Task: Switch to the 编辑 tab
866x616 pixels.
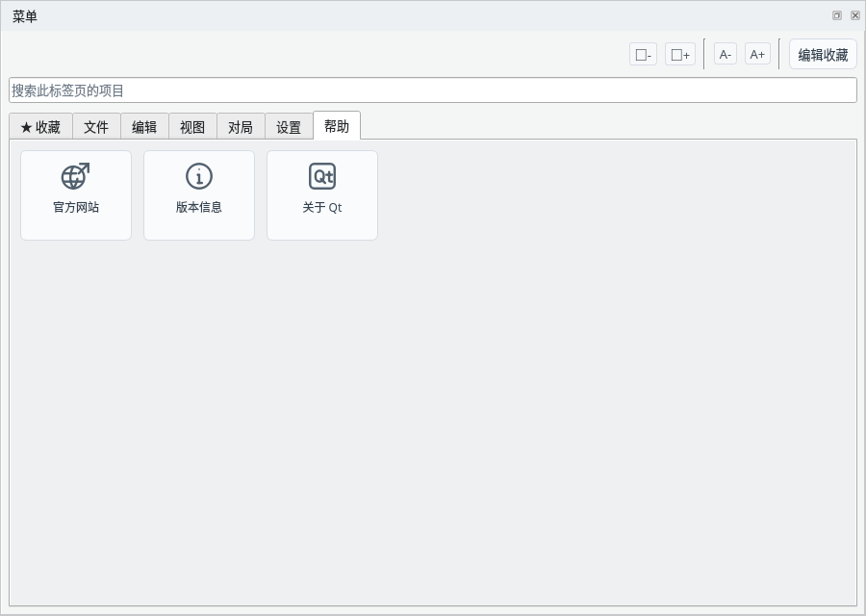Action: click(144, 126)
